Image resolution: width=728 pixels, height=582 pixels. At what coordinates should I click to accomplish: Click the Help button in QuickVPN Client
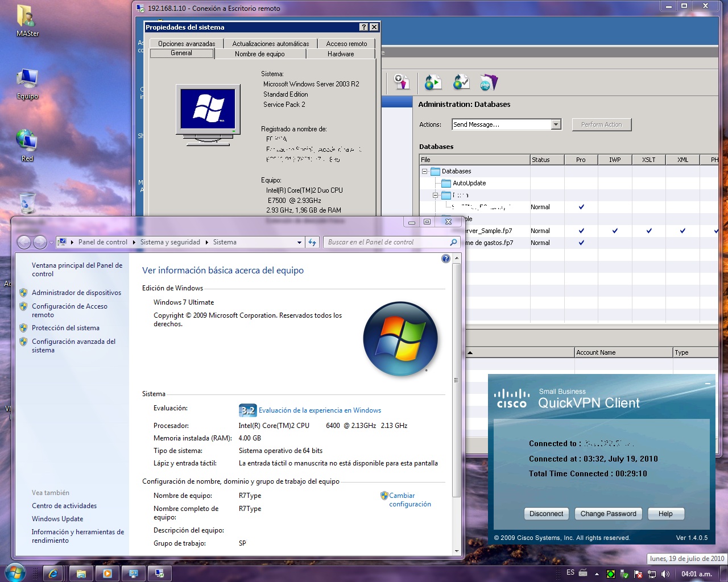pos(665,514)
